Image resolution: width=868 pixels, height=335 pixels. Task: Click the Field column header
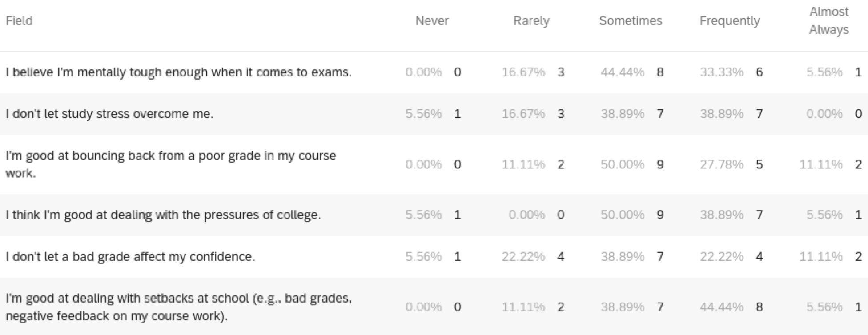[x=19, y=21]
